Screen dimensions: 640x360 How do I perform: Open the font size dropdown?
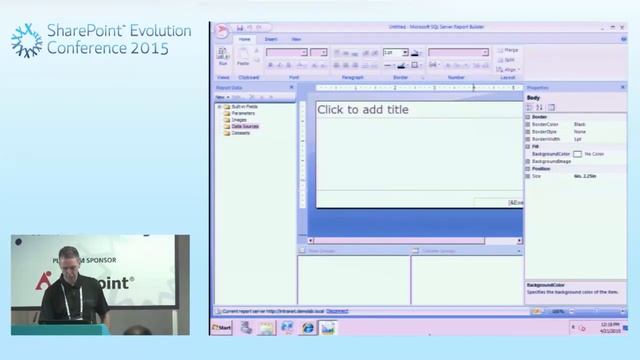(x=324, y=53)
